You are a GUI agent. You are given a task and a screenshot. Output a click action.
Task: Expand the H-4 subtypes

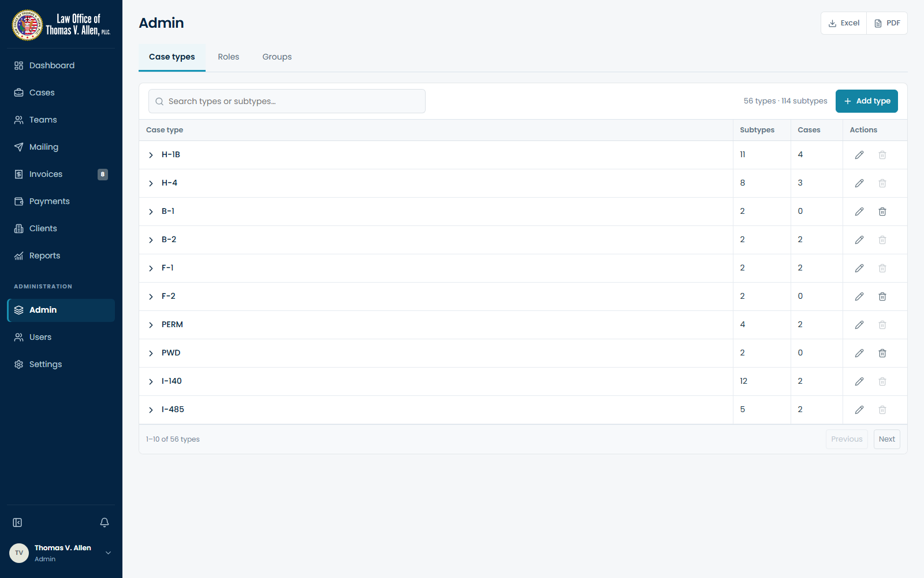click(151, 183)
